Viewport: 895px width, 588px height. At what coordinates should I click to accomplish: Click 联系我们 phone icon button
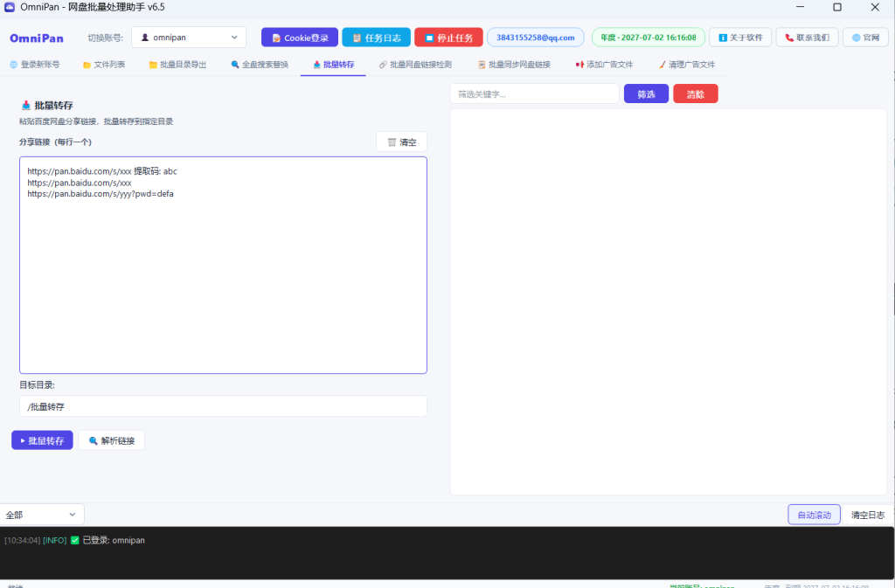click(x=807, y=38)
